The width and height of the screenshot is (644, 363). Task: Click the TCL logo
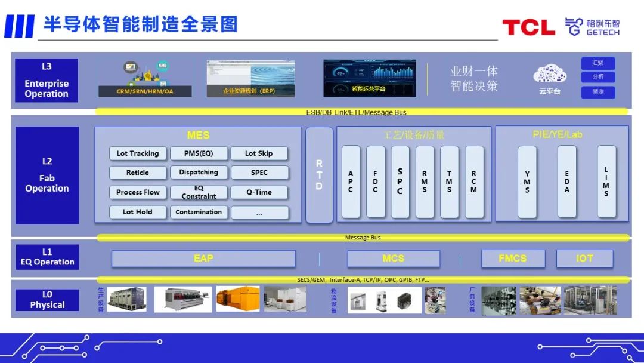(x=528, y=27)
